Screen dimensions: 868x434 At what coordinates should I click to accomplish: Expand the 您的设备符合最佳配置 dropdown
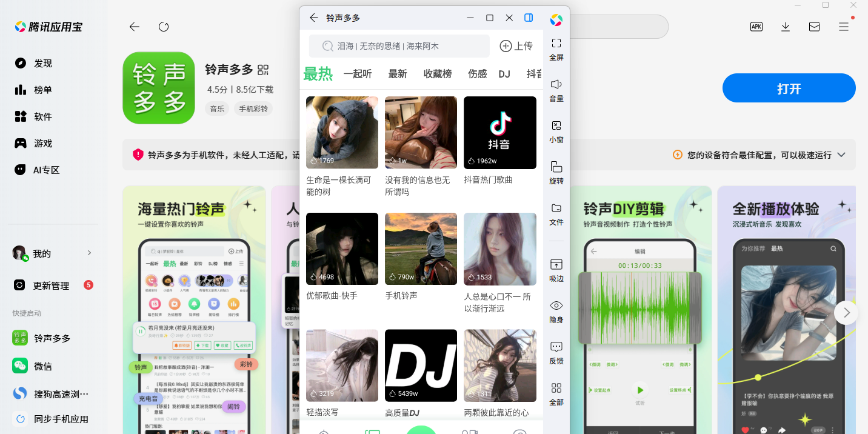click(x=841, y=155)
